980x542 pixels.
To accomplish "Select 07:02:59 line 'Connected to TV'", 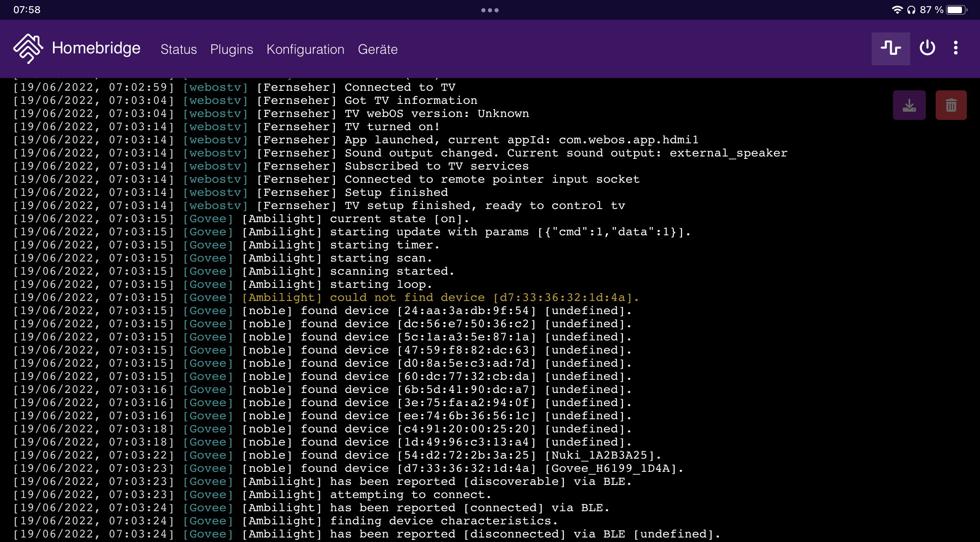I will 234,87.
